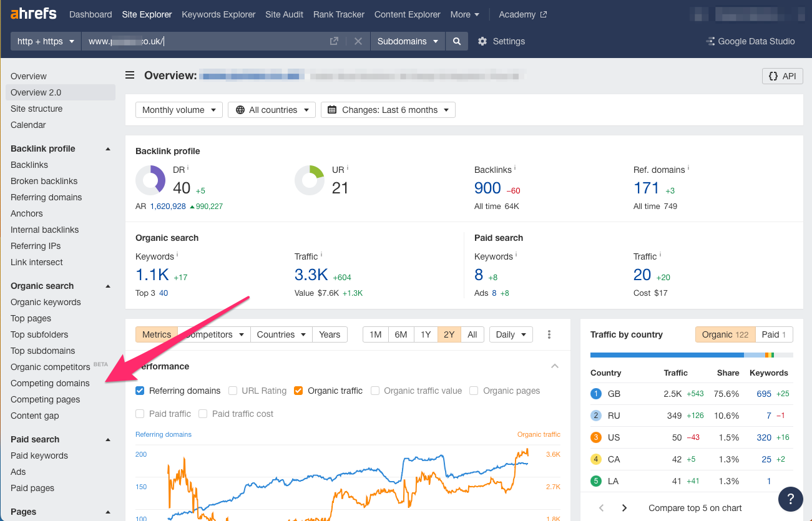Go to next page of countries arrow
Image resolution: width=812 pixels, height=521 pixels.
point(624,508)
